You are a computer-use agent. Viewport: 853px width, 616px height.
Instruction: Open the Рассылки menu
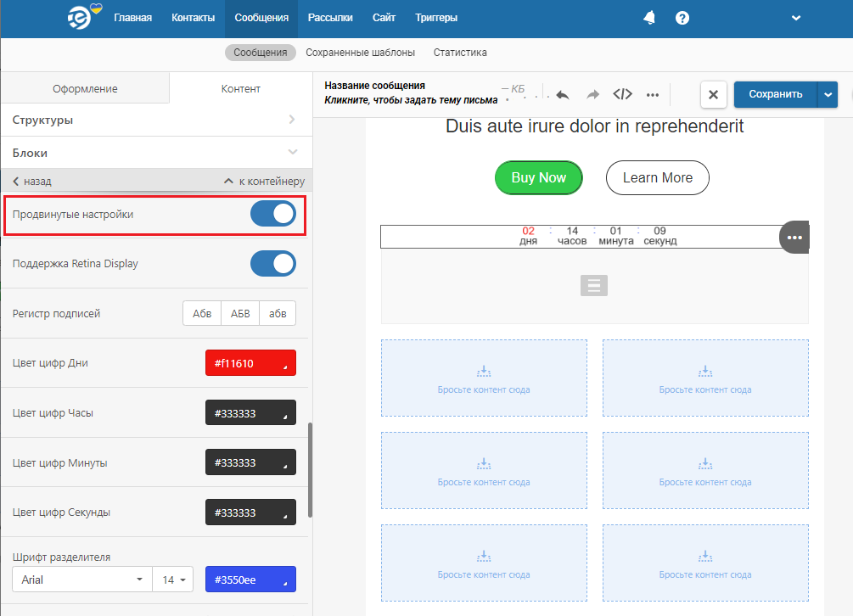pos(330,18)
